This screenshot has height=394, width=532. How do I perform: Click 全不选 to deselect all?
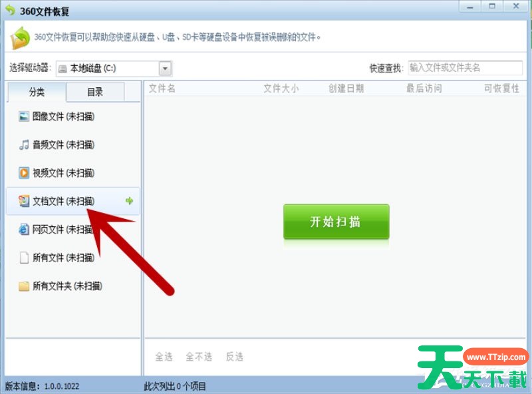pos(199,357)
